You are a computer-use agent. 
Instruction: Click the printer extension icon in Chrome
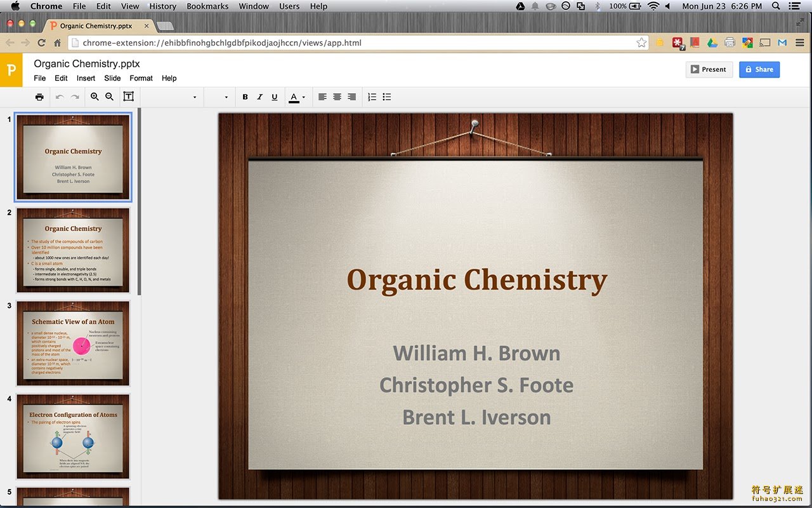click(x=730, y=43)
